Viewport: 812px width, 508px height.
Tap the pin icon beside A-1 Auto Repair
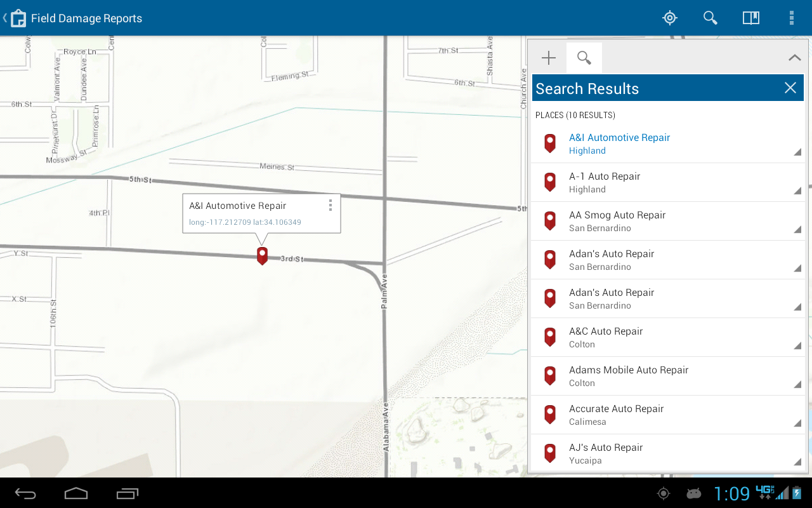[550, 182]
